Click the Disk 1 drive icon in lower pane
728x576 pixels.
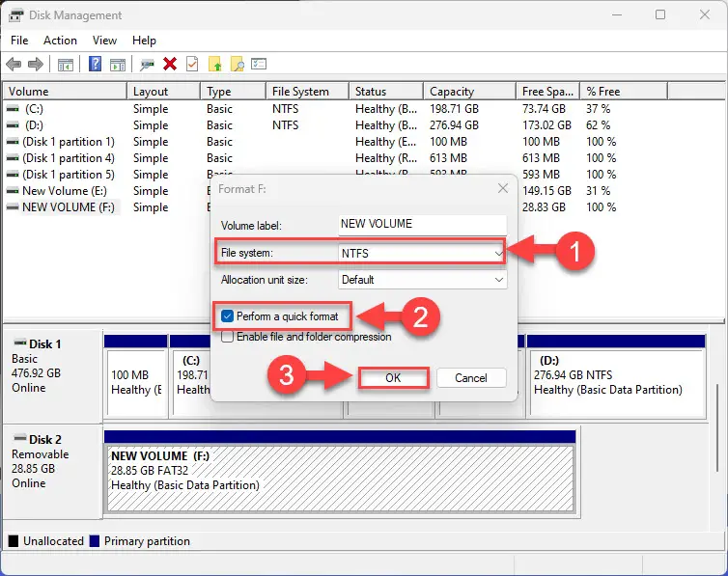click(20, 343)
